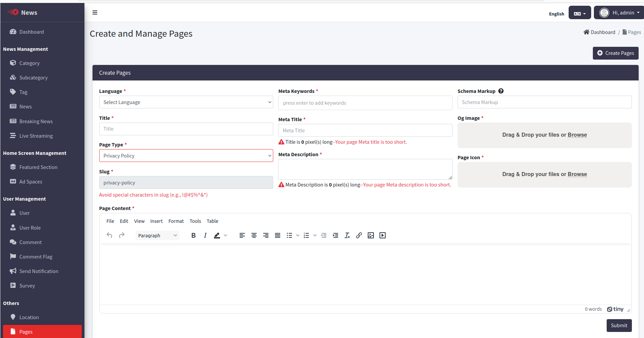
Task: Open Breaking News in the sidebar
Action: click(36, 122)
